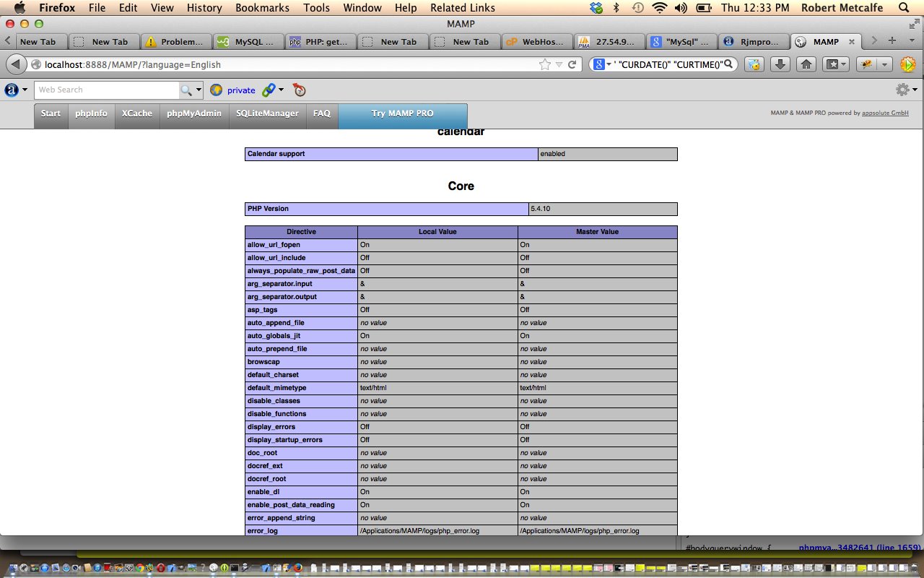Focus the Web Search input field

coord(107,90)
